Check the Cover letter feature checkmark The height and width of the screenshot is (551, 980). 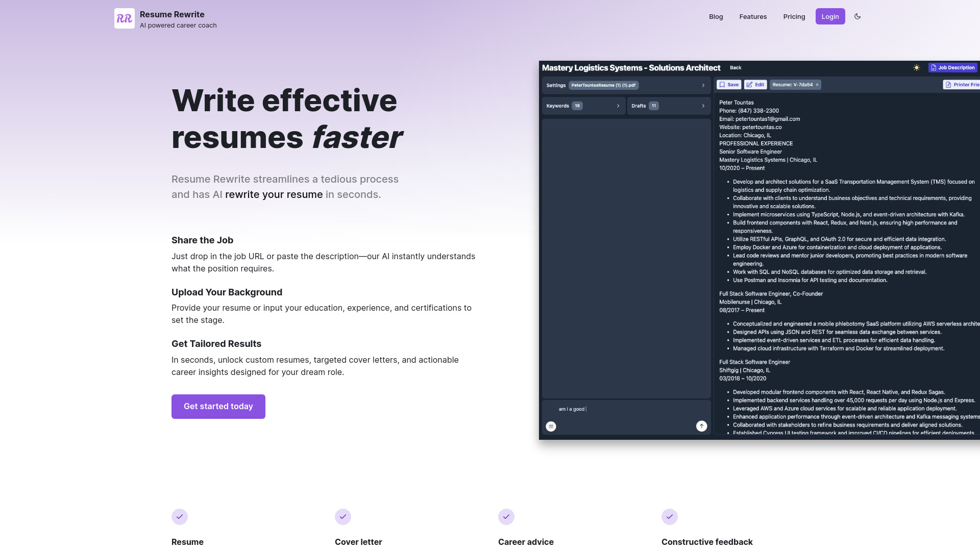342,517
